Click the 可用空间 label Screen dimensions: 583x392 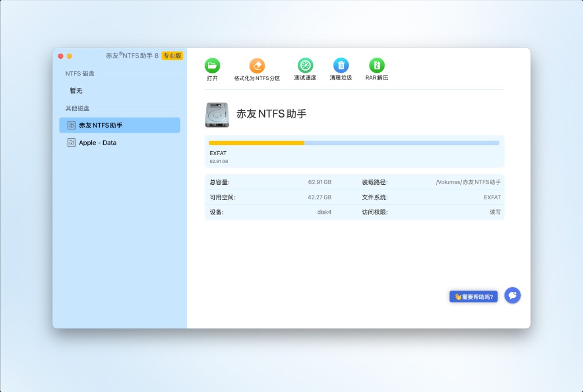tap(223, 197)
